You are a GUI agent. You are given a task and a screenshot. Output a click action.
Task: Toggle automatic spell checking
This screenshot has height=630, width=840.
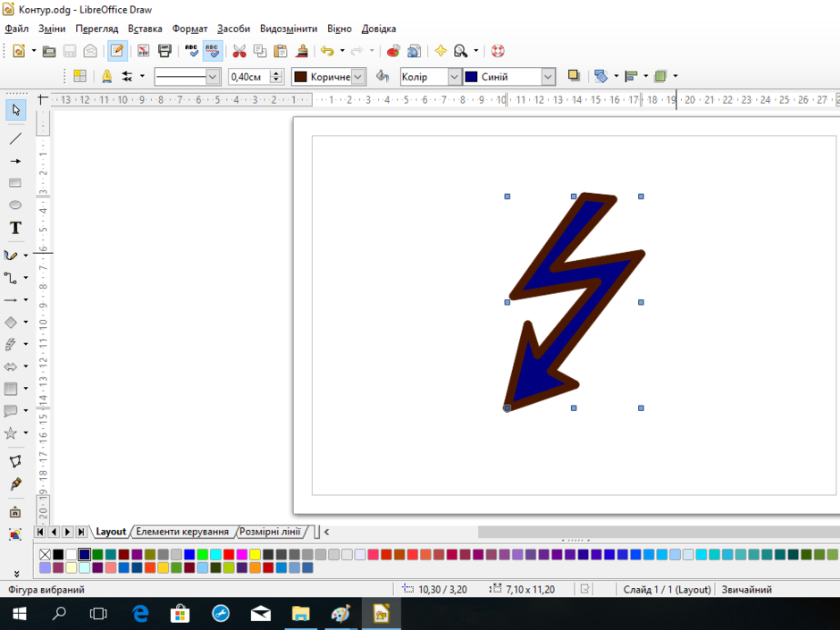click(213, 51)
